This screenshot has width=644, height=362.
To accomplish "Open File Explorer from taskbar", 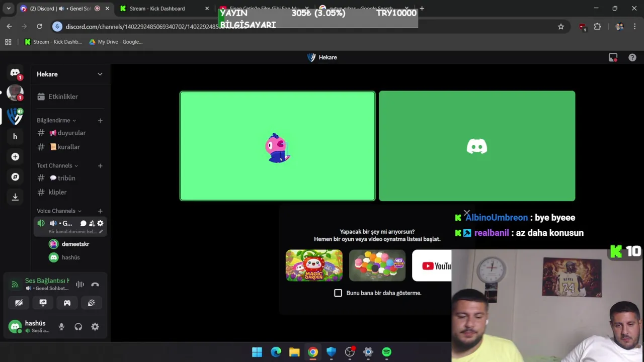I will click(x=294, y=352).
